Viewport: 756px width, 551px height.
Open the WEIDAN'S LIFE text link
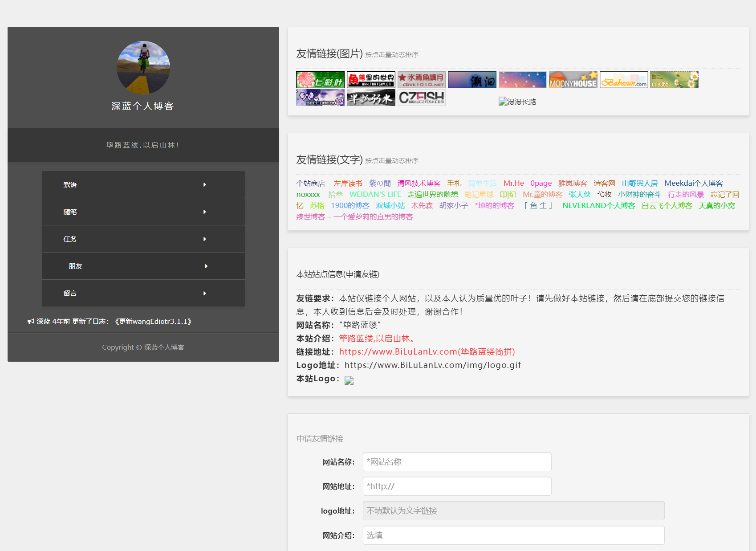(x=375, y=194)
